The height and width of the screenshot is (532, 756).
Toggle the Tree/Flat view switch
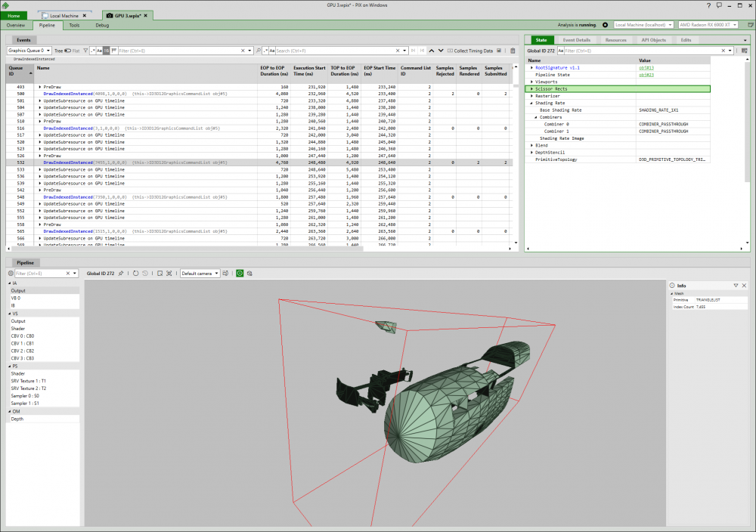[x=67, y=51]
